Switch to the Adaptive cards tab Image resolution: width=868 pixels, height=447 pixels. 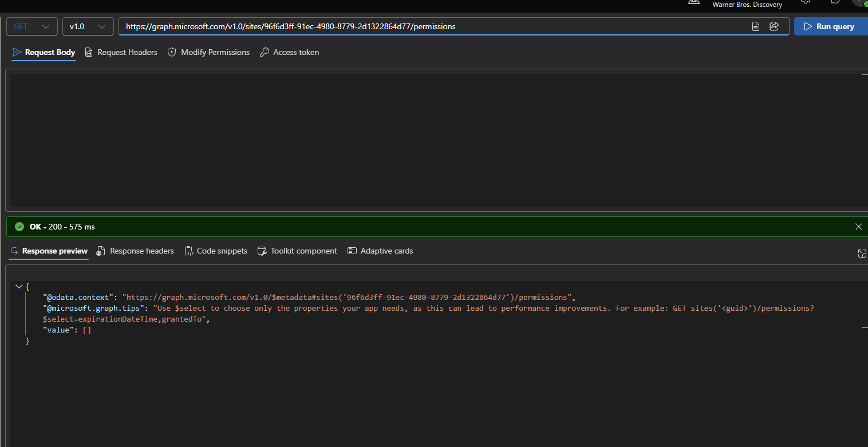pyautogui.click(x=380, y=251)
